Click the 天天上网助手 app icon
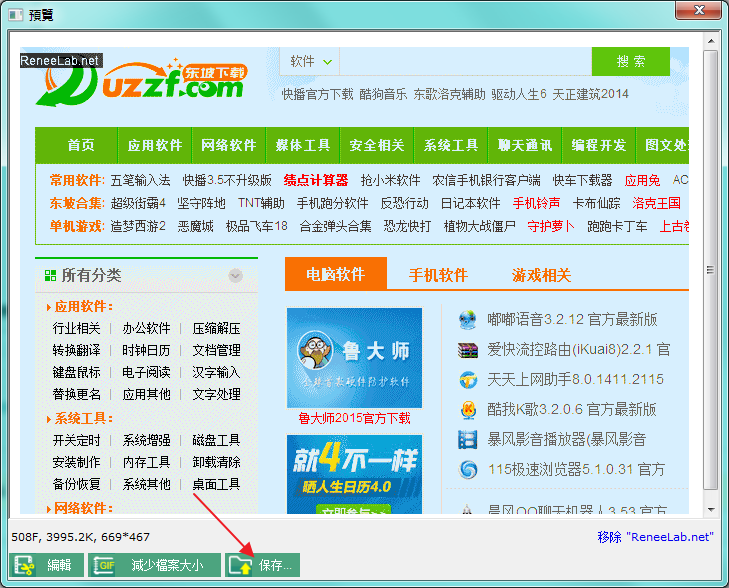The width and height of the screenshot is (729, 588). tap(468, 380)
